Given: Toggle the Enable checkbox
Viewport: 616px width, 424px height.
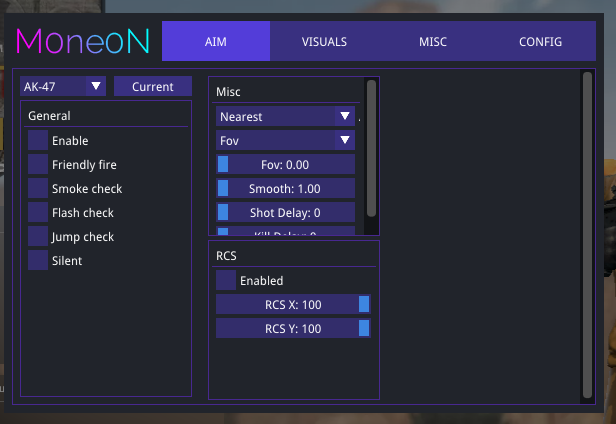Looking at the screenshot, I should point(38,141).
